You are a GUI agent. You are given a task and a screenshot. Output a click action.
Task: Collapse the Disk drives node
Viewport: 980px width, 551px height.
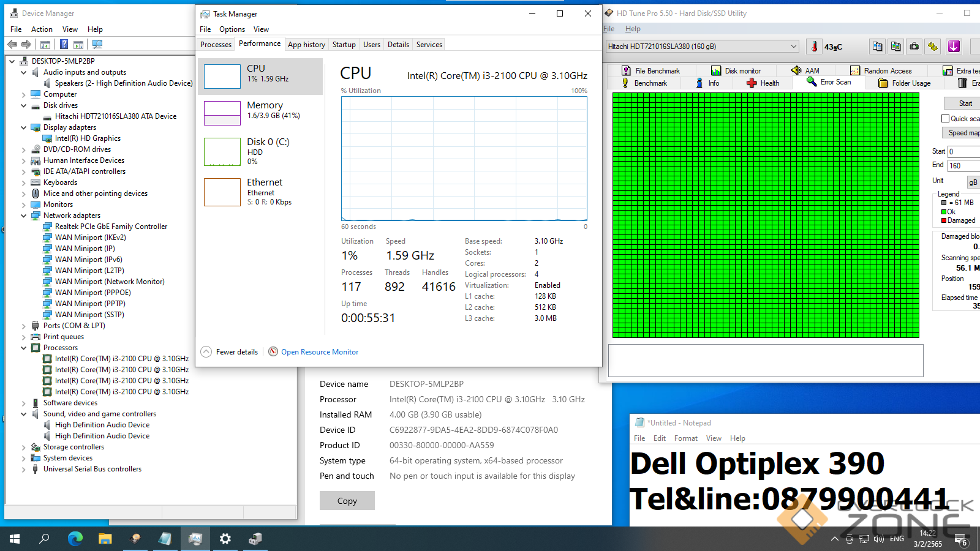click(x=23, y=105)
